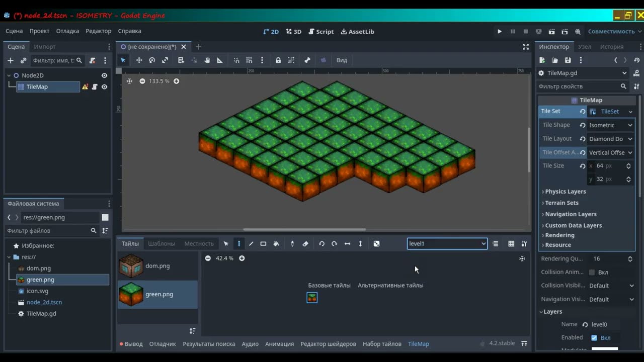
Task: Open skeleton bone options icon
Action: point(307,60)
